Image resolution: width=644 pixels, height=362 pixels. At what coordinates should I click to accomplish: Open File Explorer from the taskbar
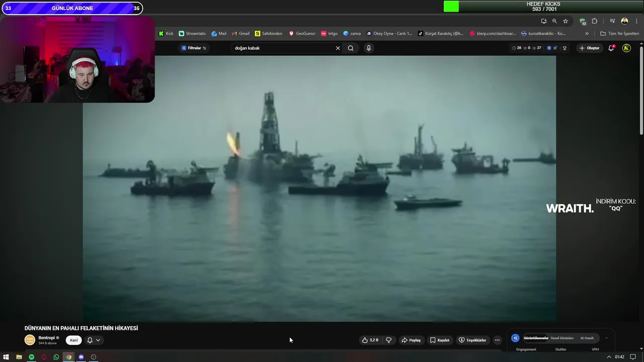coord(19,357)
